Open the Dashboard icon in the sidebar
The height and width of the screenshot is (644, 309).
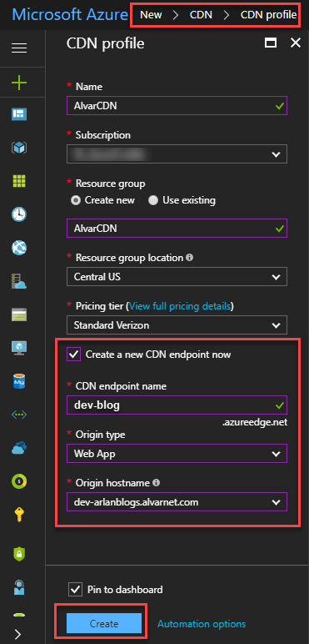coord(19,114)
